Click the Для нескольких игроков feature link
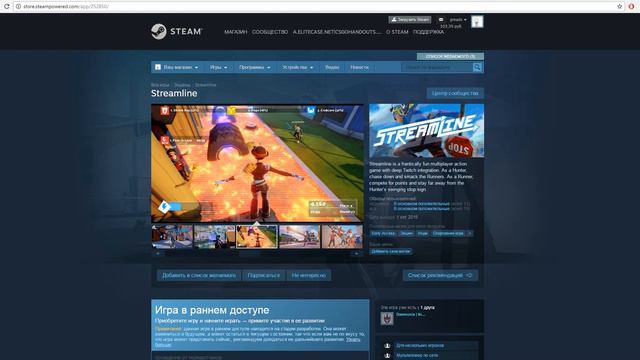Viewport: 640px width, 360px height. point(420,345)
